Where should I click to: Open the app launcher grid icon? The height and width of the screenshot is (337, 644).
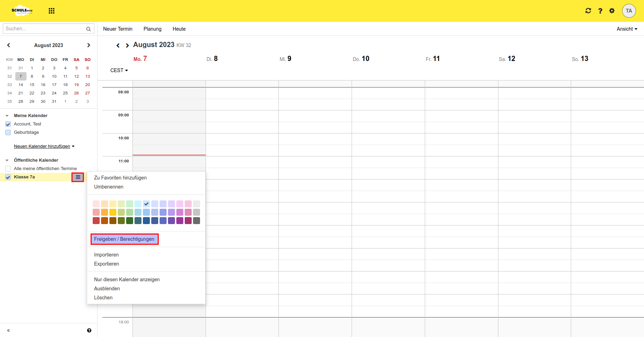tap(52, 11)
